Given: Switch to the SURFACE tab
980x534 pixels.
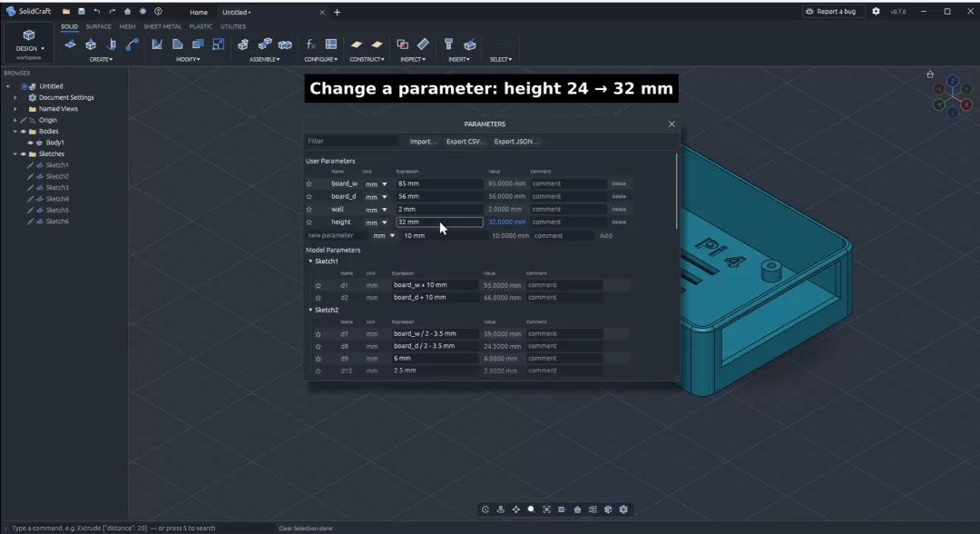Looking at the screenshot, I should (98, 26).
